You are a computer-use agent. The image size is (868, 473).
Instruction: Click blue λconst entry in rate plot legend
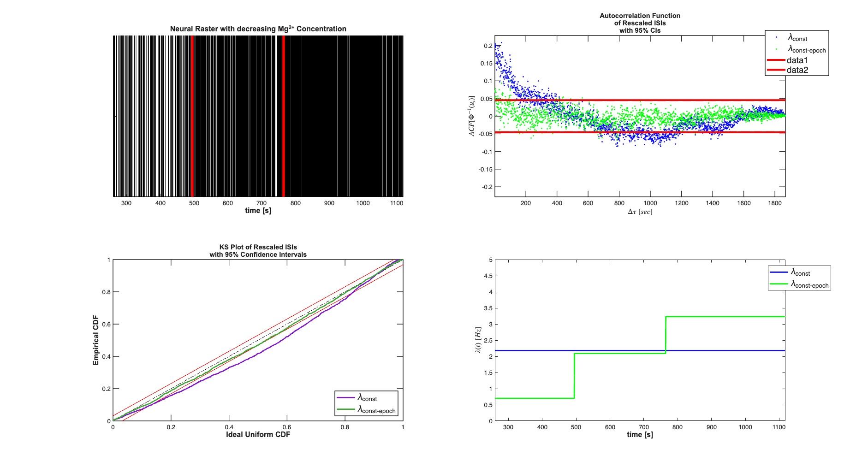click(800, 272)
